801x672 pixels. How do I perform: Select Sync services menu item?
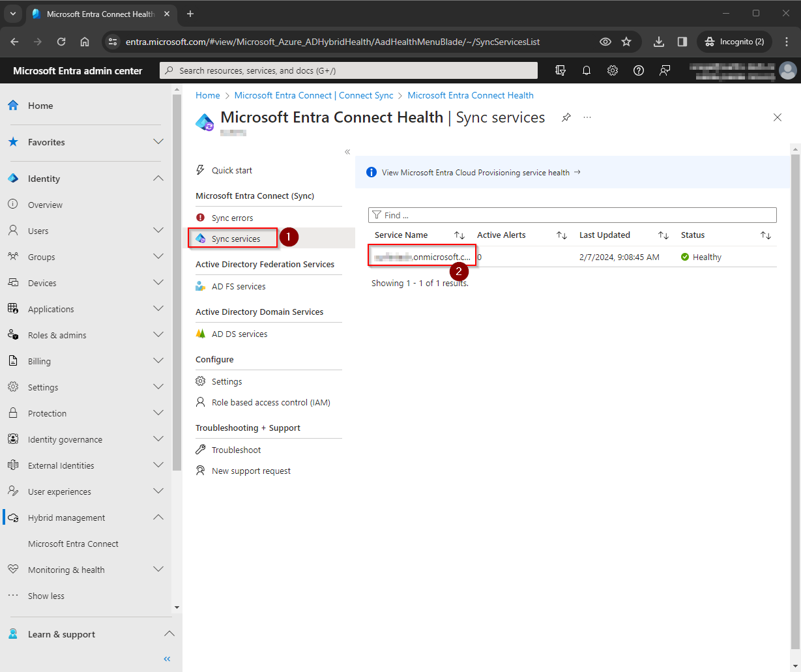click(236, 239)
